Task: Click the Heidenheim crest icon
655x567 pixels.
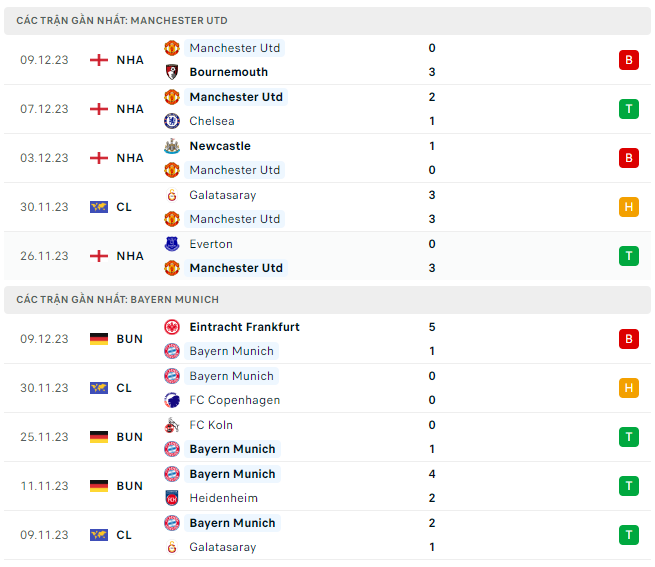Action: coord(172,498)
